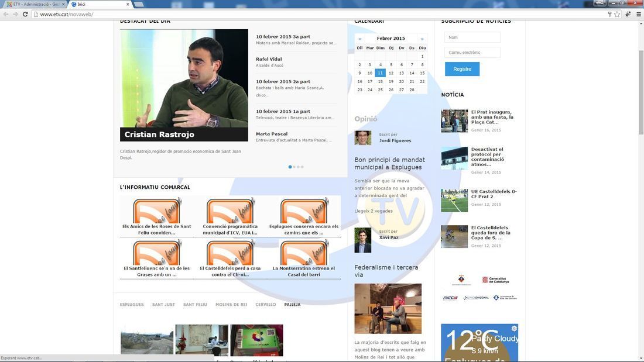The height and width of the screenshot is (362, 644).
Task: Open news El Prat inaugura, amb una festa
Action: click(492, 117)
